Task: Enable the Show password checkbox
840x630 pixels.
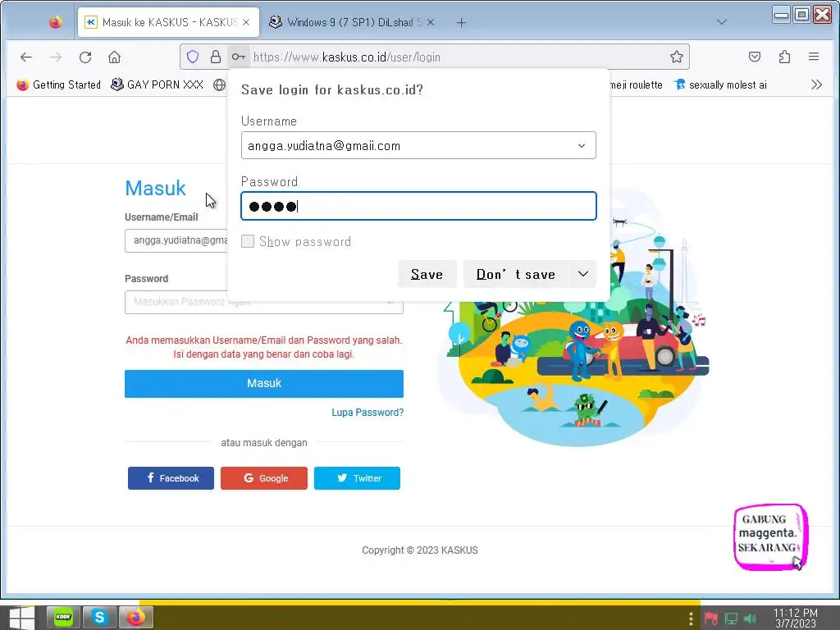Action: (248, 241)
